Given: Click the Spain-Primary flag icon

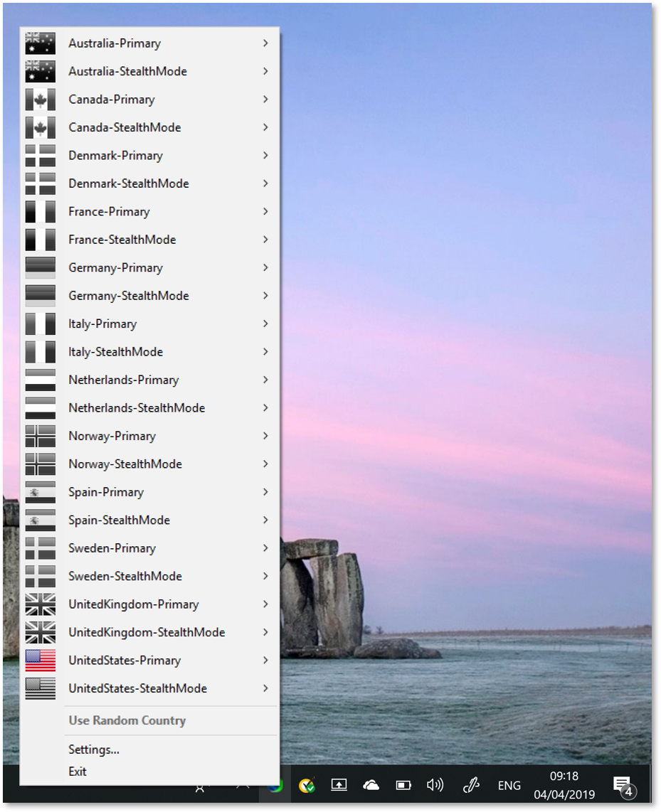Looking at the screenshot, I should coord(41,492).
